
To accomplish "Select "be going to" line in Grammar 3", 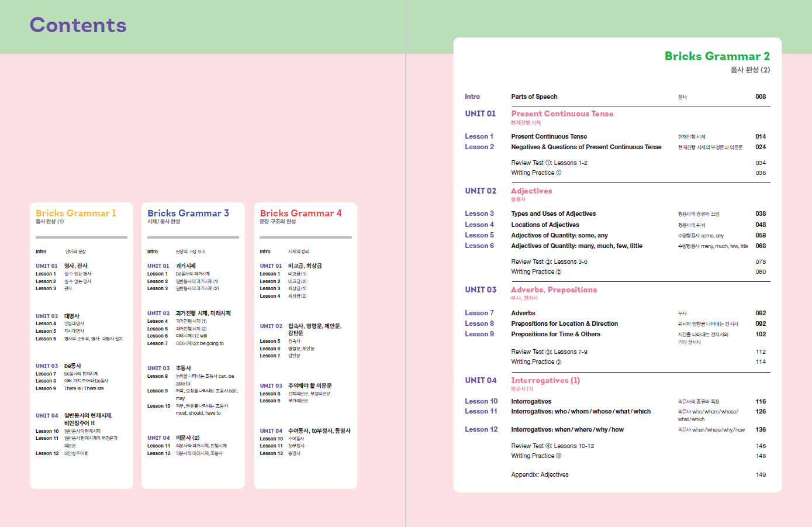I will click(x=200, y=343).
